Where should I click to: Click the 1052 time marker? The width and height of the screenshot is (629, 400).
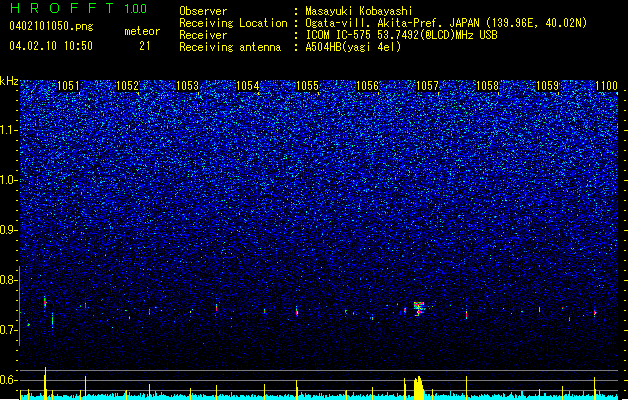(127, 85)
